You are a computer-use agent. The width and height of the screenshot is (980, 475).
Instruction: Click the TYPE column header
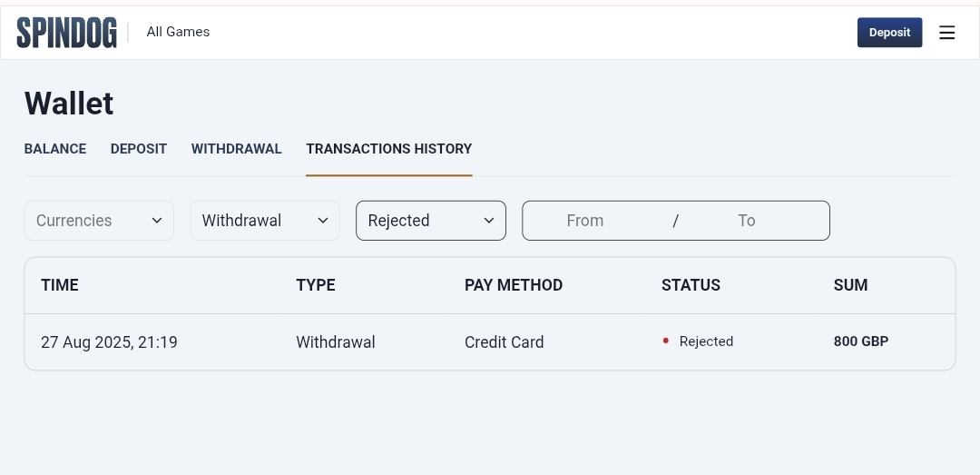316,285
